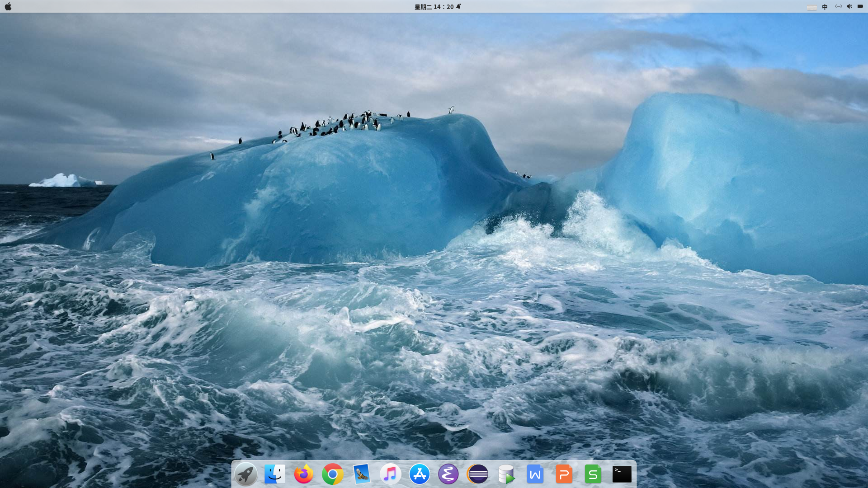Switch the 中 input method indicator
This screenshot has width=868, height=488.
click(x=825, y=7)
